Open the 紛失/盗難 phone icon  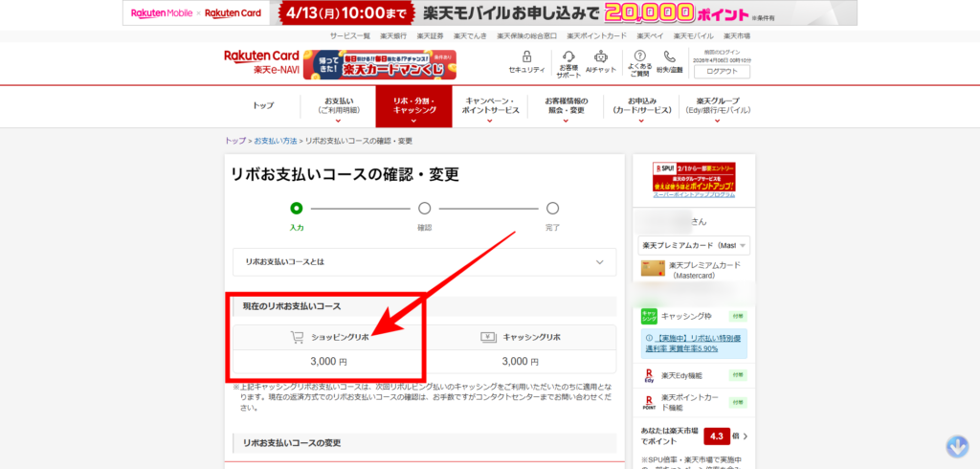click(x=670, y=57)
